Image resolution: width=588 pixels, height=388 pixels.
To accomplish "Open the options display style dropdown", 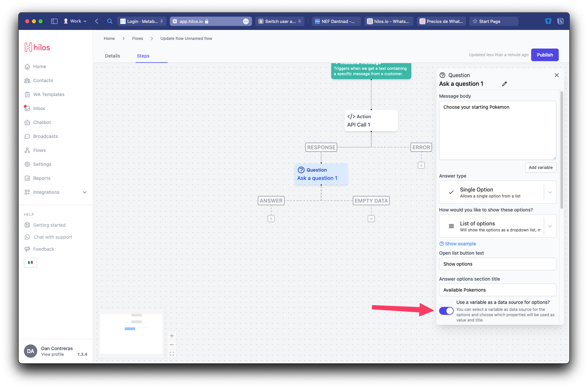I will 550,226.
